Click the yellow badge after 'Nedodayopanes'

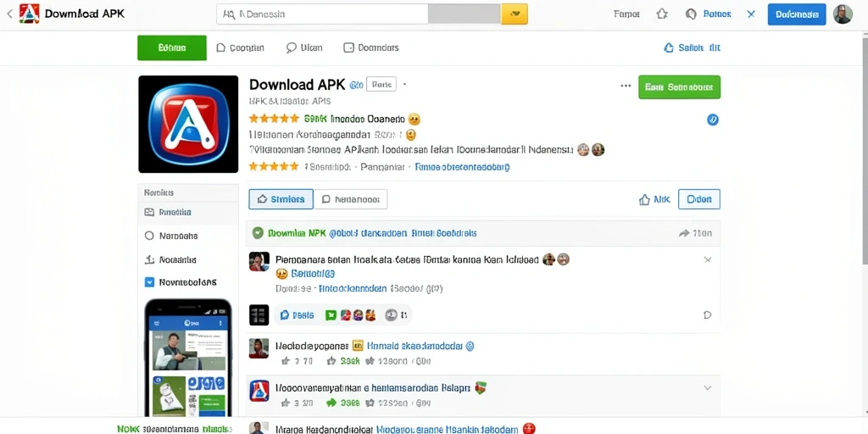[x=358, y=346]
